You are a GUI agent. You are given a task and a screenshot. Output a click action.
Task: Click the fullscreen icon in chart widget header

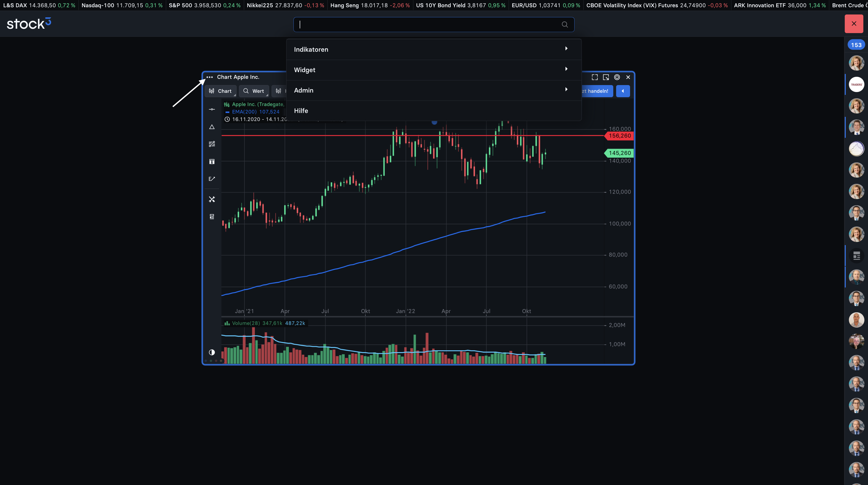[595, 77]
